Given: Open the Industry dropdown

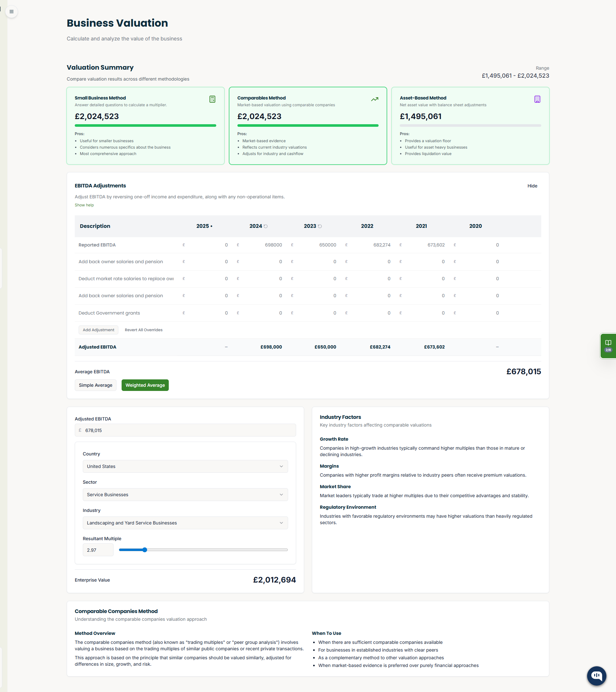Looking at the screenshot, I should coord(185,523).
